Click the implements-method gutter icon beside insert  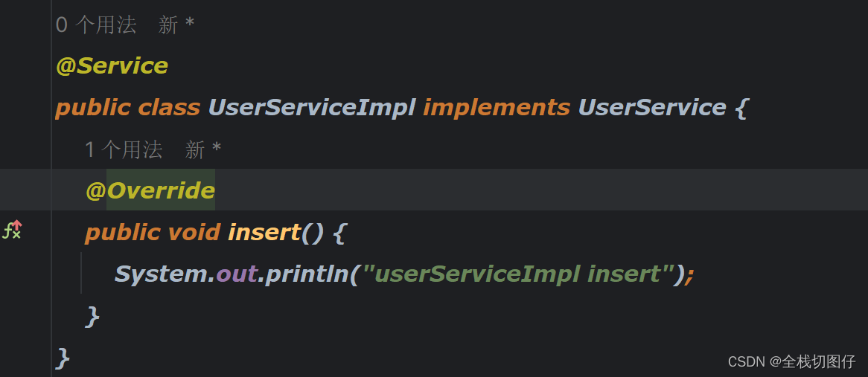point(12,230)
